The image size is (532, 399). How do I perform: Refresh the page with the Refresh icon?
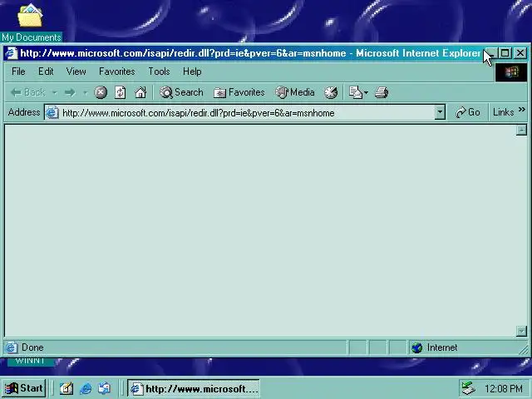click(120, 92)
